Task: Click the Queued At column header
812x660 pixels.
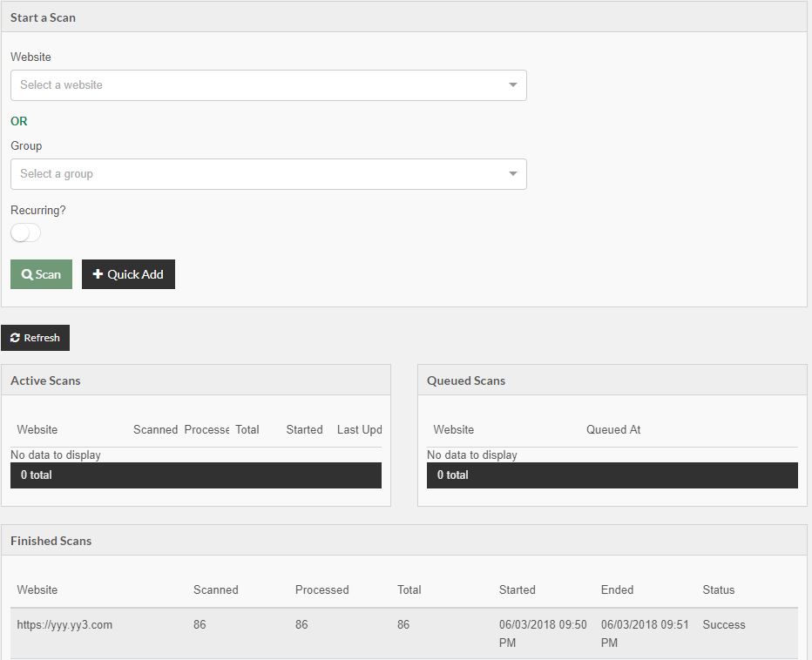Action: point(613,429)
